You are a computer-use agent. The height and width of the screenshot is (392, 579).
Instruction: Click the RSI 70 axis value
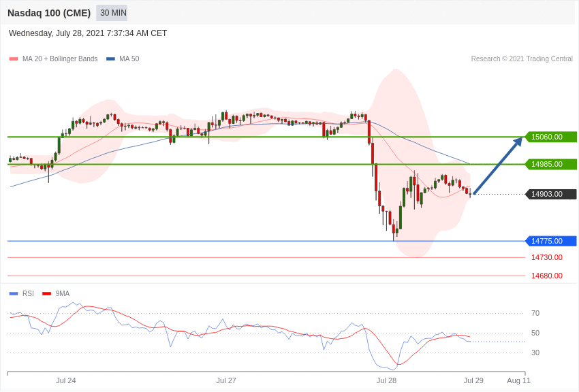click(535, 314)
